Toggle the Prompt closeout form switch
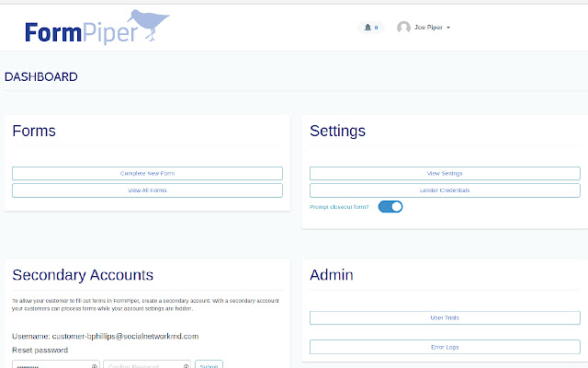The image size is (588, 368). (390, 206)
